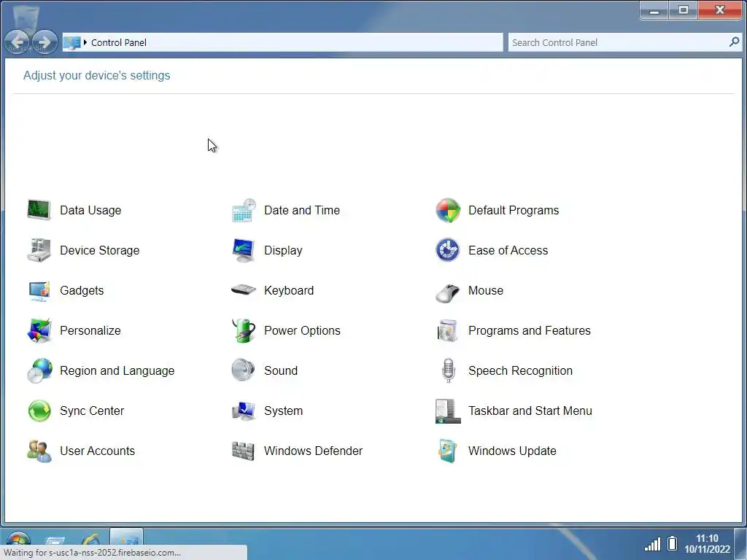Click the Ease of Access icon
747x560 pixels.
coord(448,250)
